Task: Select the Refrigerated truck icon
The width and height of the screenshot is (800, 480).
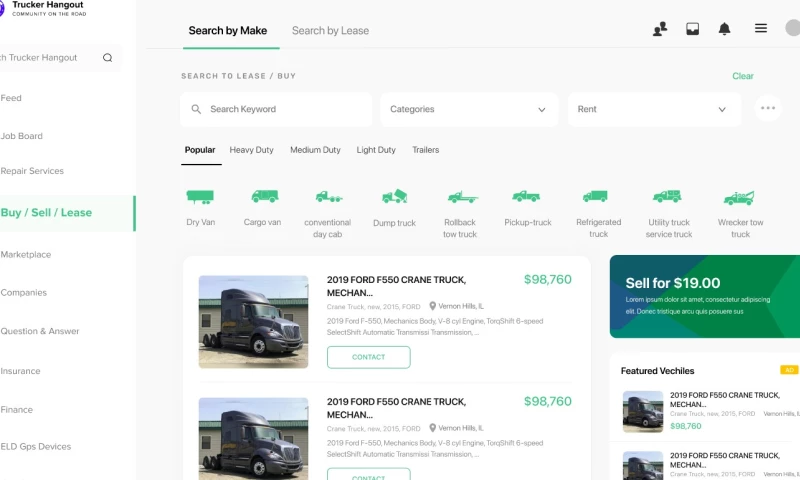Action: [x=595, y=196]
